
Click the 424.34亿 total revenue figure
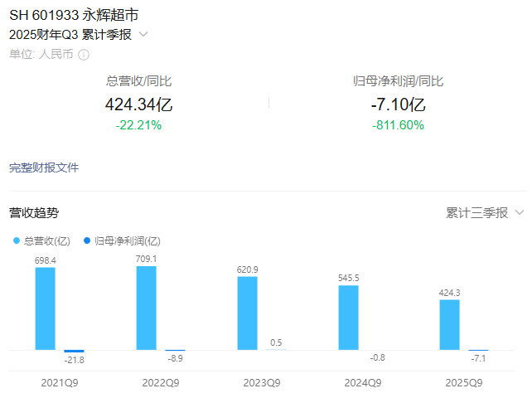coord(138,105)
